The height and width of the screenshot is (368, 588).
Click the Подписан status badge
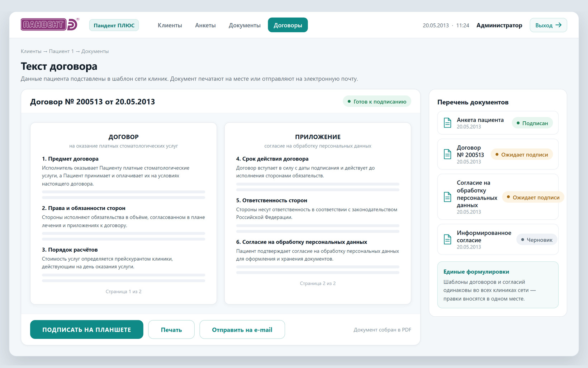click(532, 123)
